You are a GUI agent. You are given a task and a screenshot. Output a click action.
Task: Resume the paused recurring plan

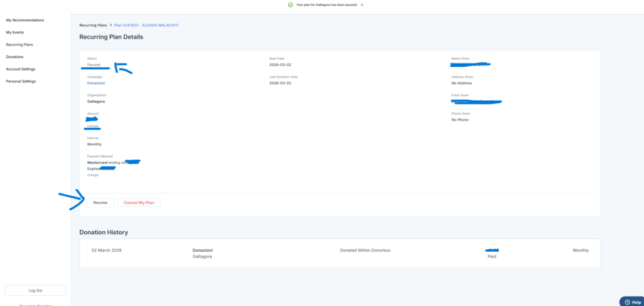[101, 203]
